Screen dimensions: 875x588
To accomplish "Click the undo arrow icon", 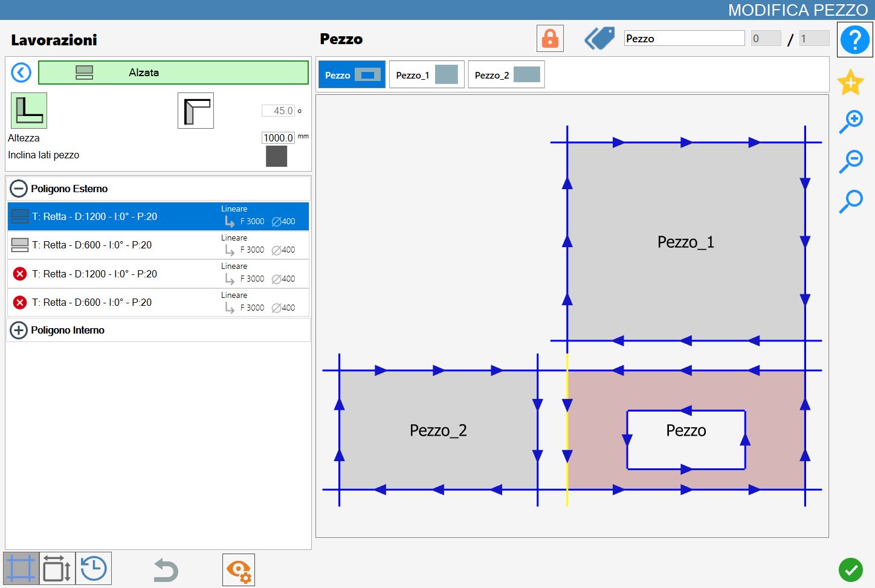I will (166, 570).
